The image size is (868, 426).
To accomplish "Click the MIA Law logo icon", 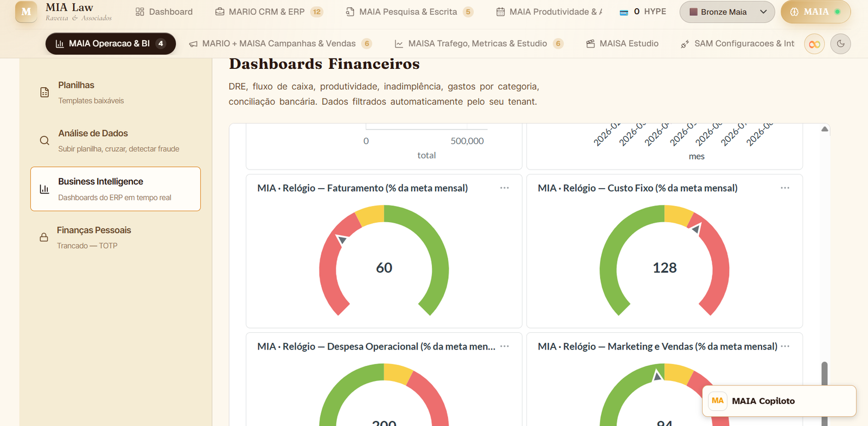I will pos(26,11).
